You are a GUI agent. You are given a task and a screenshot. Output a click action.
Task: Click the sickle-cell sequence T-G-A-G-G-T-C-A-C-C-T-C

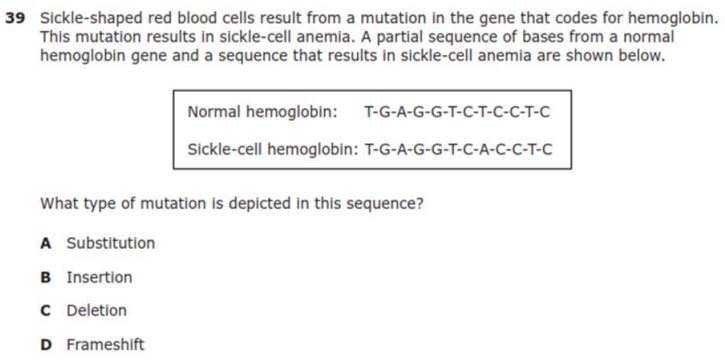(x=458, y=149)
